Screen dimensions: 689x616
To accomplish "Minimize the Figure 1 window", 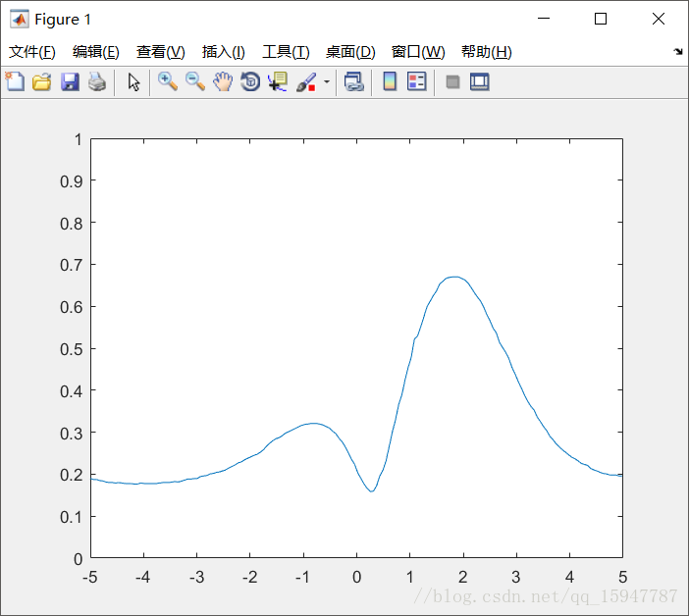I will (544, 19).
